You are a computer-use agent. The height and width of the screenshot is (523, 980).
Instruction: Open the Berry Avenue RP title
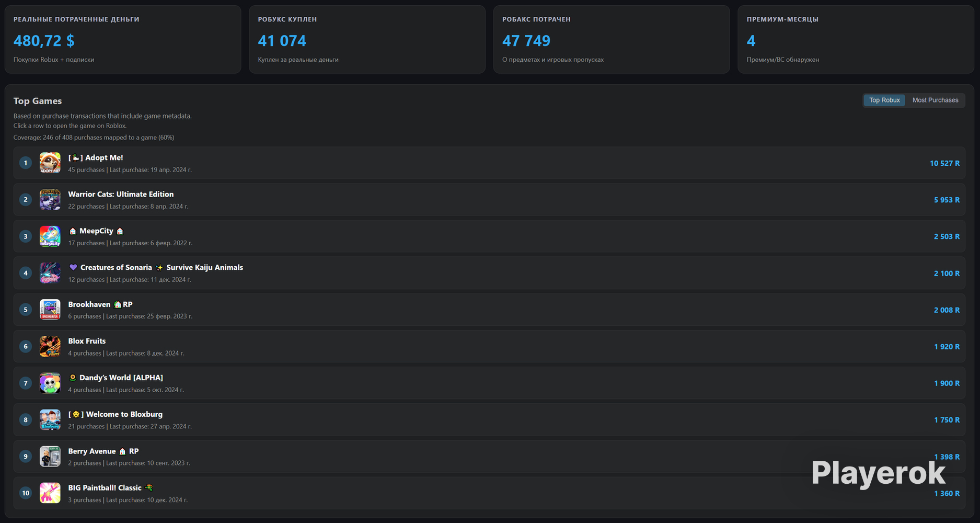coord(103,451)
